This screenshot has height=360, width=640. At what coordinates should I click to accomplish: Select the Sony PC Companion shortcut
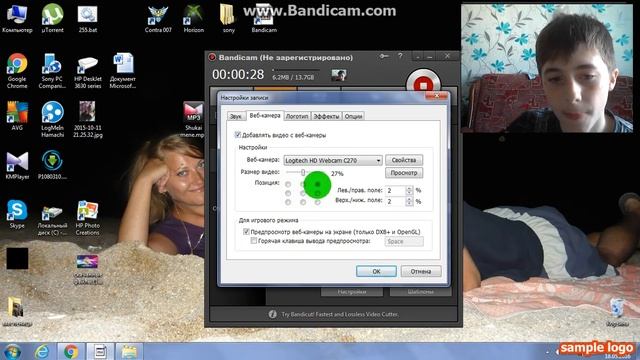pos(52,71)
